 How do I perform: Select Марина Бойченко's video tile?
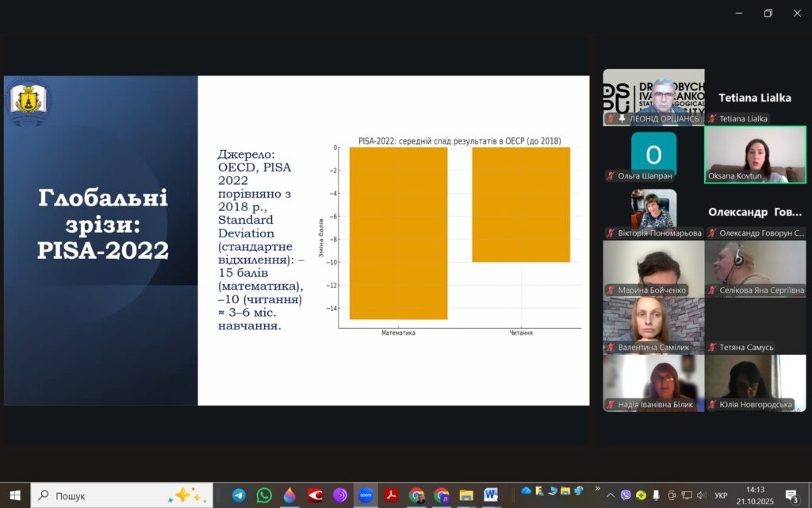[x=653, y=268]
